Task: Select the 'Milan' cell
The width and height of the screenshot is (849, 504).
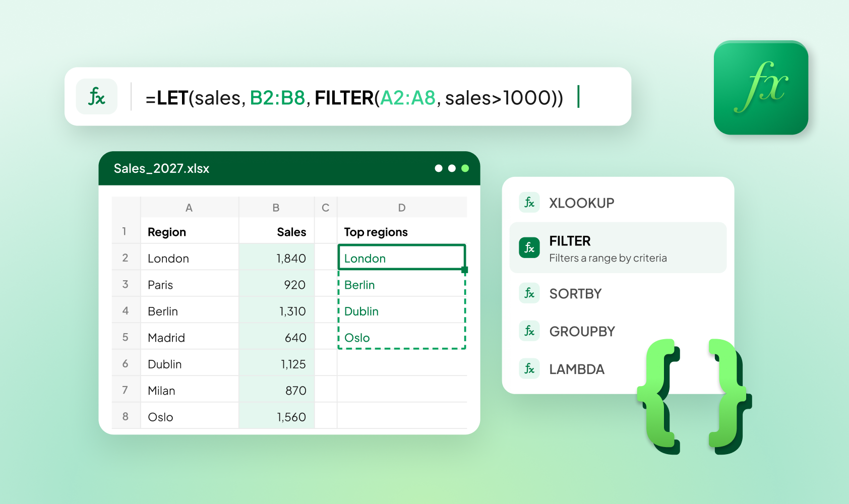Action: [190, 390]
